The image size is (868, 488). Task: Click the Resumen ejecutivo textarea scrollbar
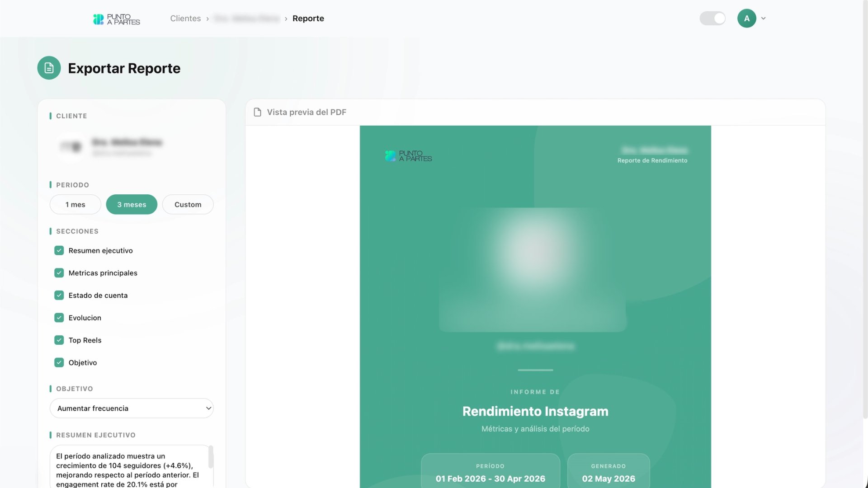(211, 457)
